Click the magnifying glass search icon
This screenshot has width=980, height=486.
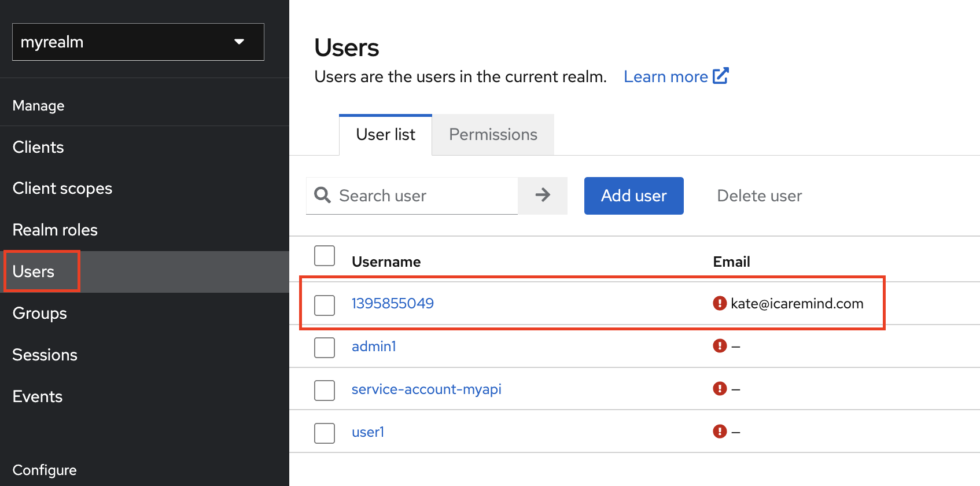[322, 196]
